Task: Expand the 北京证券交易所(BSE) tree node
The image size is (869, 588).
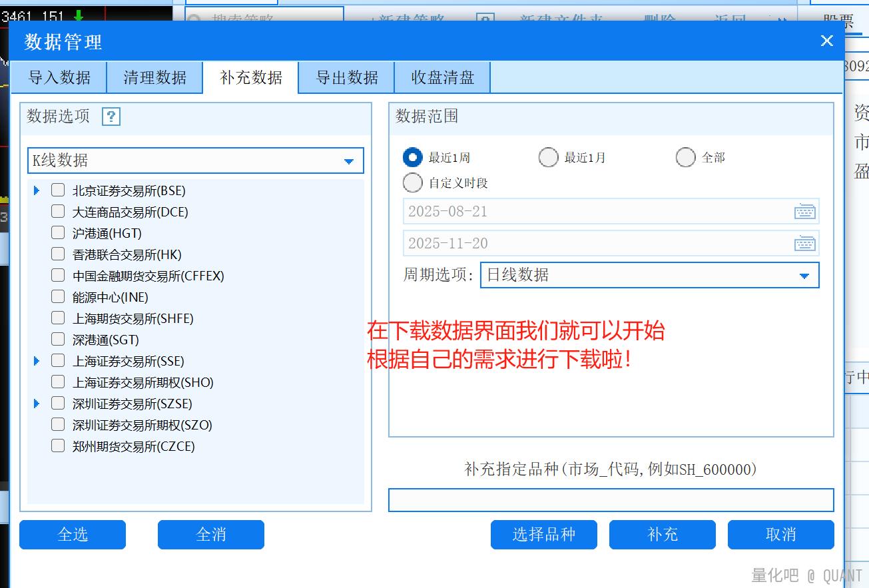Action: pos(37,190)
